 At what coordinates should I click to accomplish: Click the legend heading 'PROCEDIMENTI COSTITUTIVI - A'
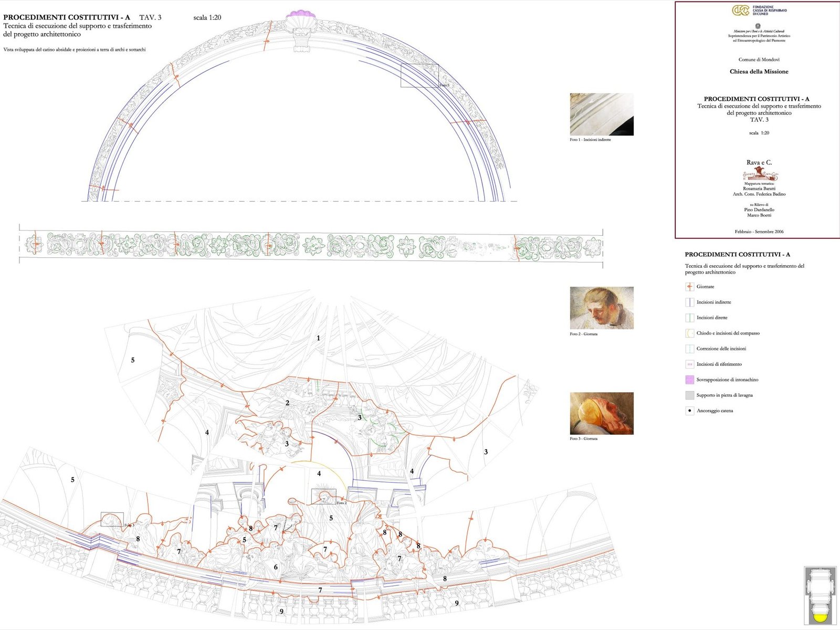coord(737,255)
